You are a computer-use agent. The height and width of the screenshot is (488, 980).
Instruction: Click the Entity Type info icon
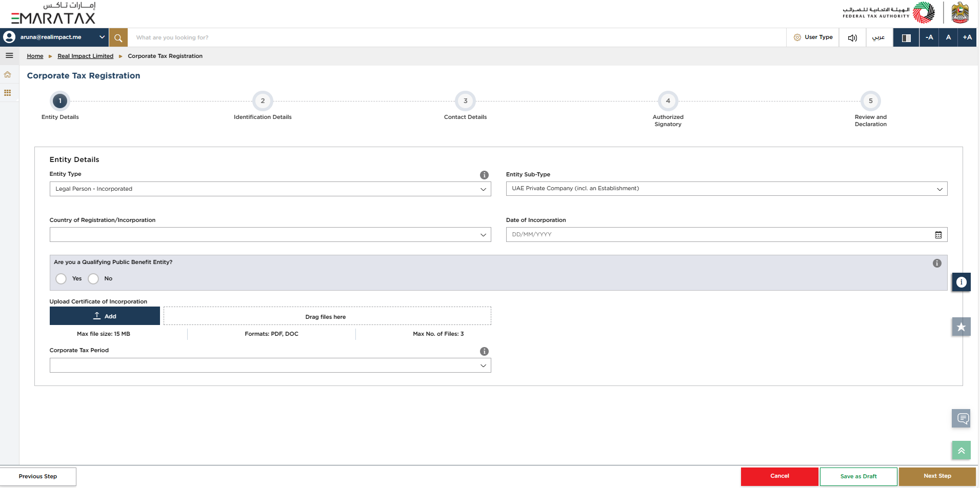[484, 175]
